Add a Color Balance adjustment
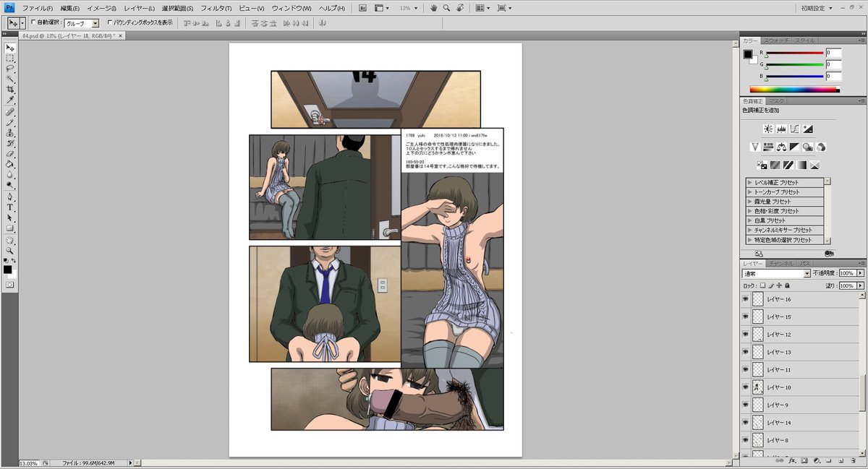868x469 pixels. (782, 147)
